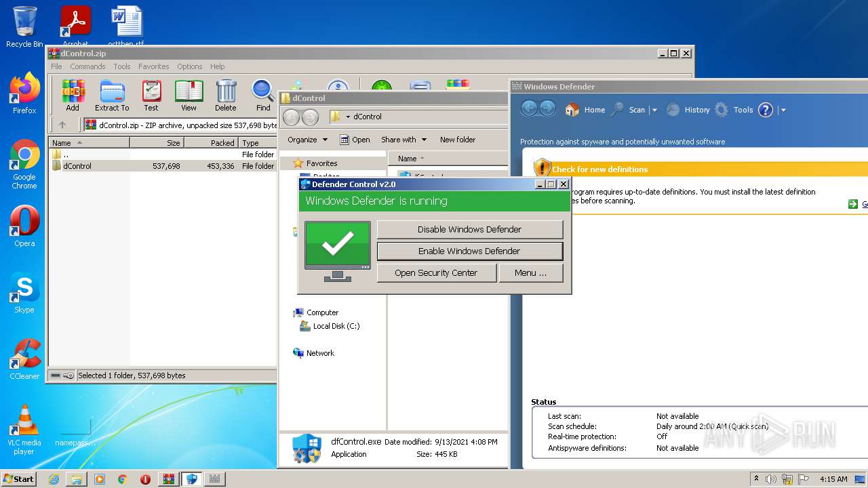The height and width of the screenshot is (488, 868).
Task: Switch to Defender Control taskbar button
Action: [192, 479]
